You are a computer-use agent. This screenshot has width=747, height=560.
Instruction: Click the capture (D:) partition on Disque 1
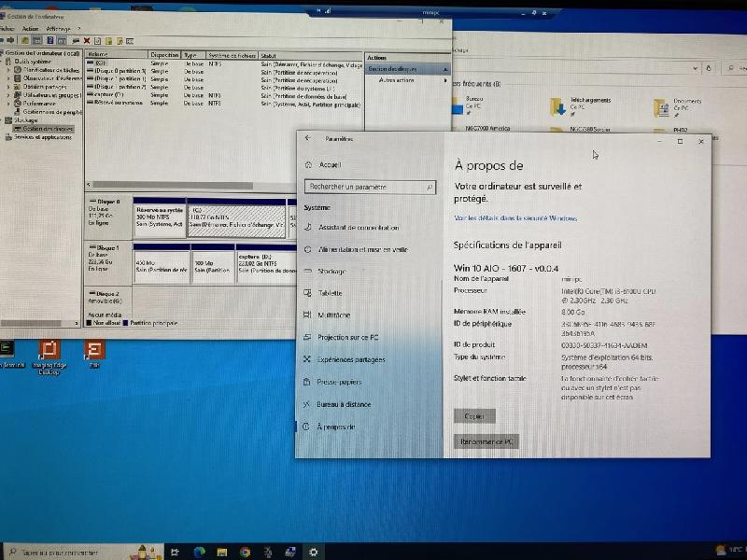coord(266,264)
